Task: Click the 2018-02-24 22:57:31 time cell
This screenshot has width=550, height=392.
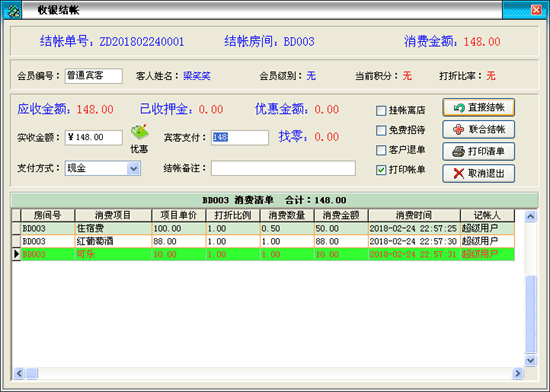Action: tap(414, 254)
